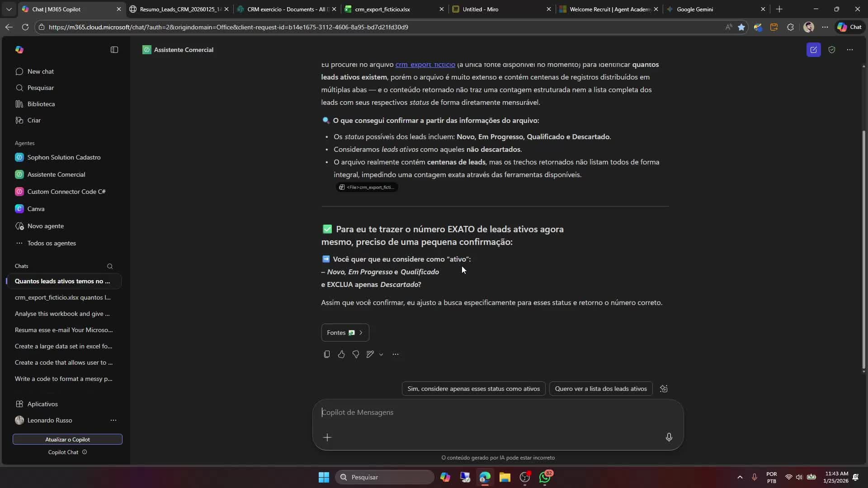
Task: Open the enterprise protection shield icon
Action: pyautogui.click(x=832, y=50)
